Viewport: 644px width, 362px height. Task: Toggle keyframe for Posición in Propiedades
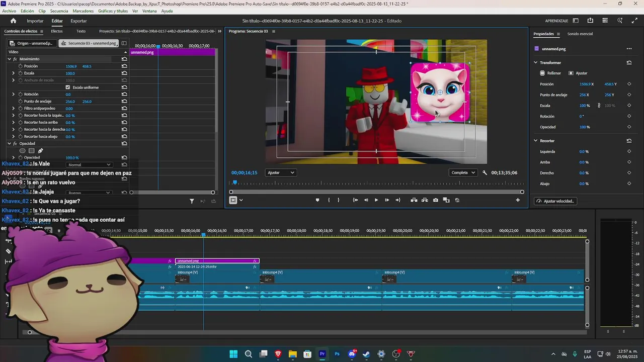[x=629, y=84]
